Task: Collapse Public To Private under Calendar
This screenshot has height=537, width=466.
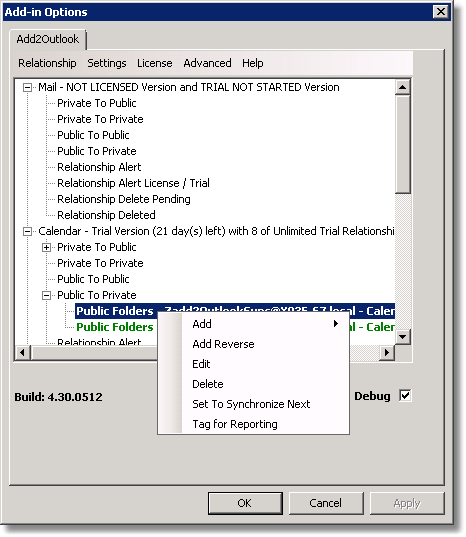Action: 47,296
